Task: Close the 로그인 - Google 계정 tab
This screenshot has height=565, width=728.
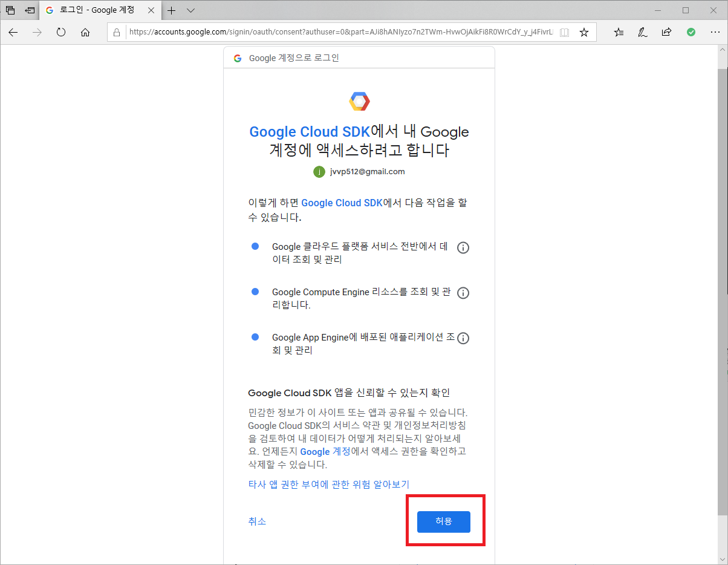Action: pyautogui.click(x=151, y=10)
